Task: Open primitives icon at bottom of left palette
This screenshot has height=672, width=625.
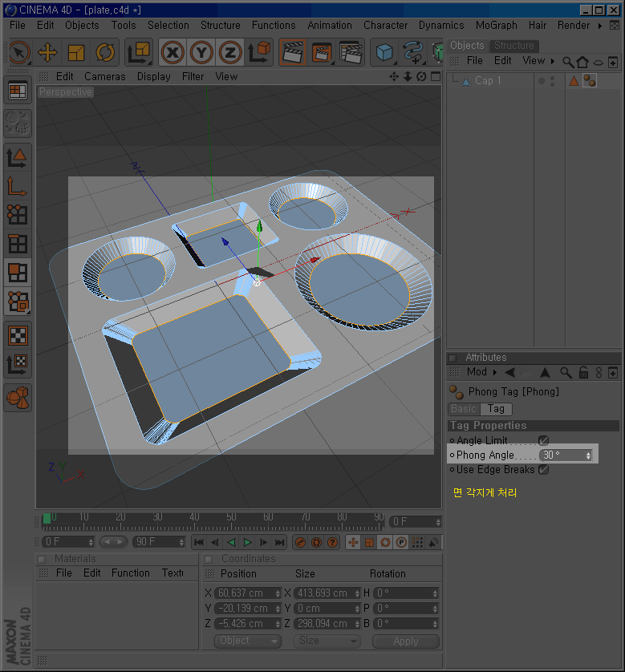Action: pos(18,398)
